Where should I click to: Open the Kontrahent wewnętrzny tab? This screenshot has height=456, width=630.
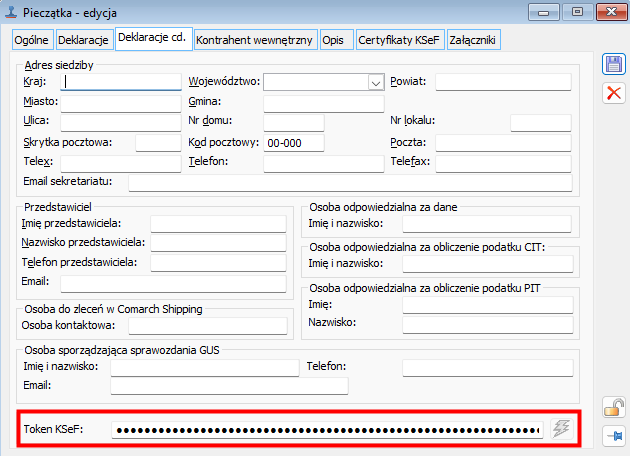(255, 40)
